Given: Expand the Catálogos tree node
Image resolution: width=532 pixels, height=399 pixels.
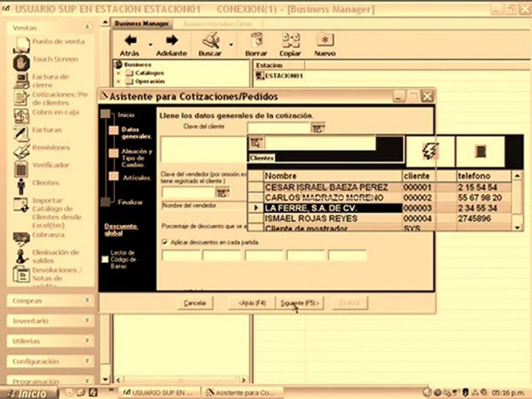Looking at the screenshot, I should click(119, 73).
